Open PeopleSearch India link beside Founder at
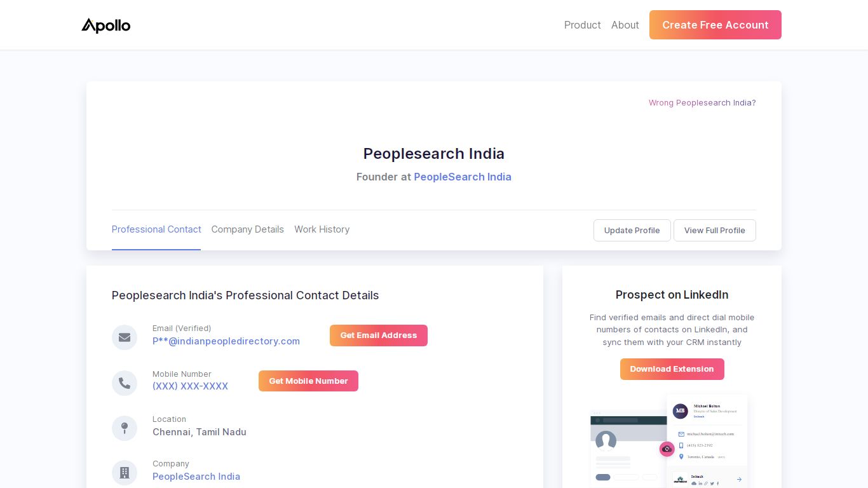The image size is (868, 488). point(463,177)
